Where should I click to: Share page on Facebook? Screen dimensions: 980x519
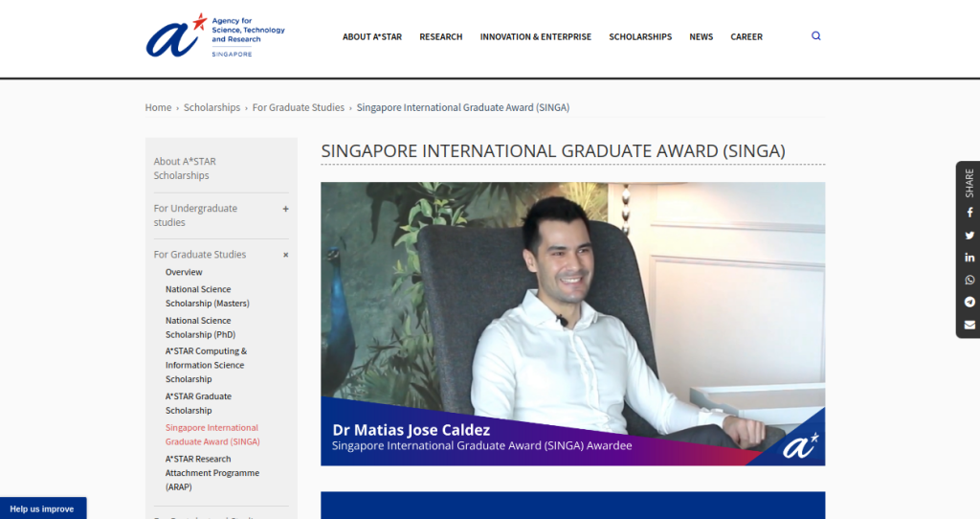tap(969, 213)
